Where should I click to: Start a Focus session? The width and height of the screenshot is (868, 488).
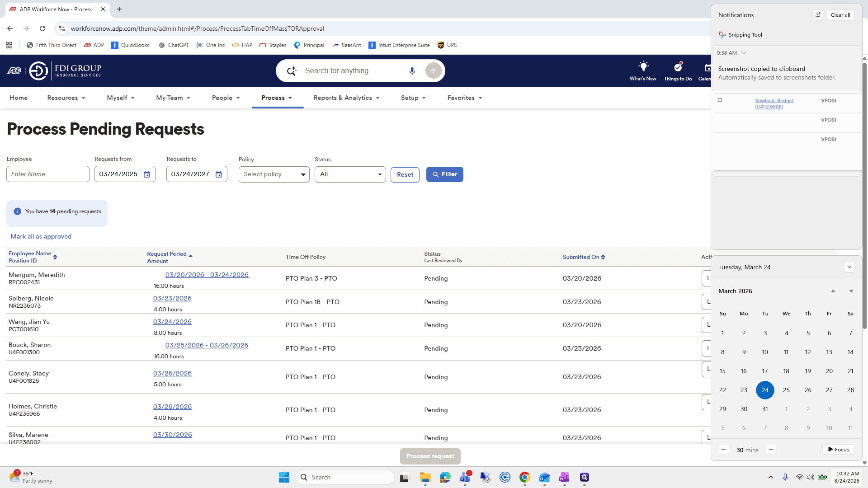tap(839, 450)
